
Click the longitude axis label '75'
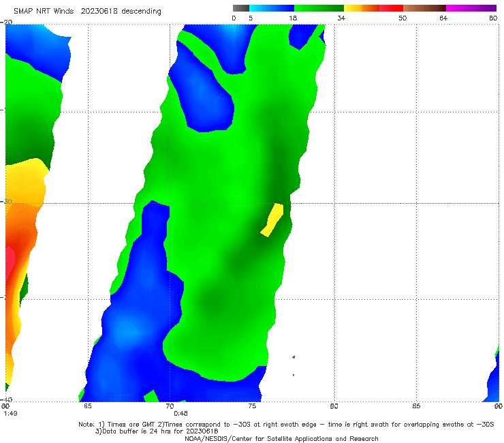(x=252, y=406)
